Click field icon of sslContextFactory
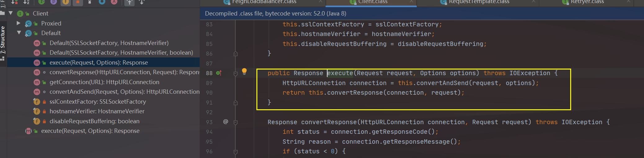Image resolution: width=644 pixels, height=158 pixels. (x=37, y=102)
